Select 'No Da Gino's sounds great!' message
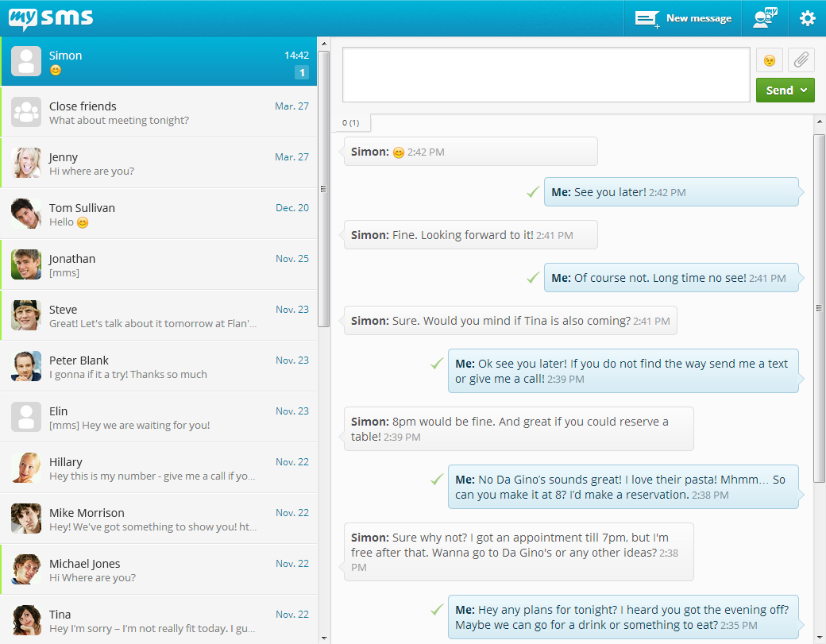Viewport: 826px width, 644px height. 623,487
